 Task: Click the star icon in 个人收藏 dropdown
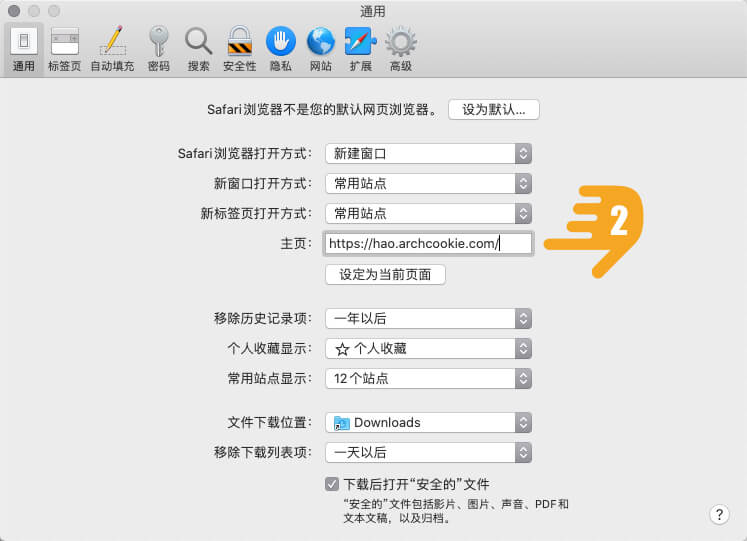point(342,349)
